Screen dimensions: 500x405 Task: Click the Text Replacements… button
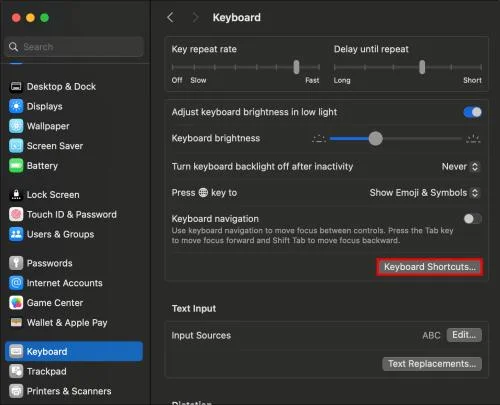[432, 364]
